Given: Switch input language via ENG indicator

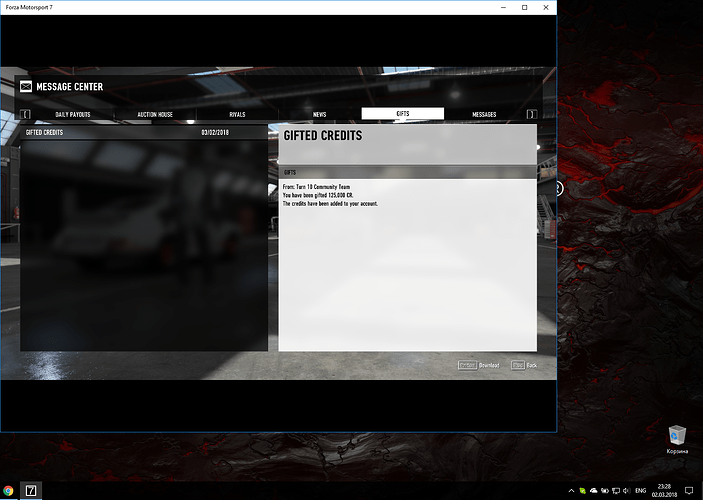Looking at the screenshot, I should [x=641, y=491].
